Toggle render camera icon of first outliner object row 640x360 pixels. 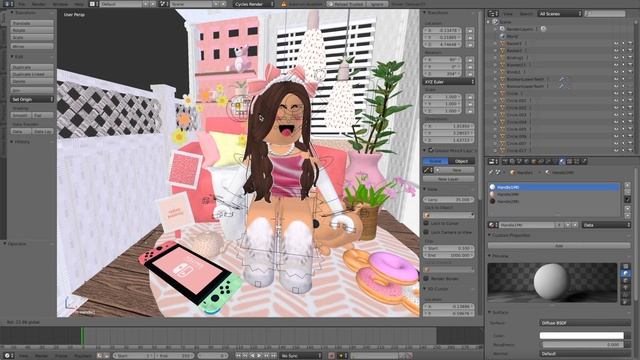pyautogui.click(x=630, y=43)
